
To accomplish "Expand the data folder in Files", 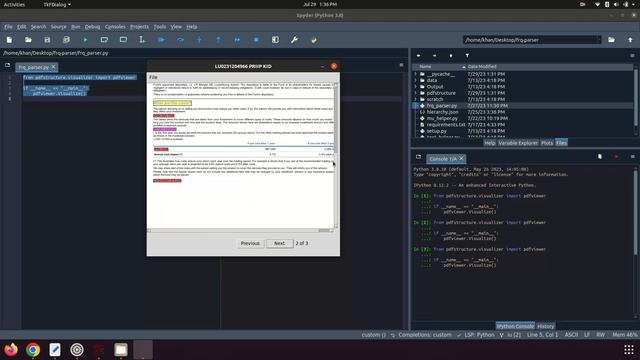I will (x=416, y=80).
